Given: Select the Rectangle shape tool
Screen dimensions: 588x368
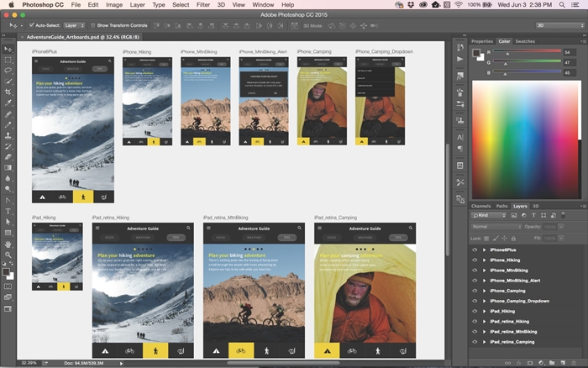Looking at the screenshot, I should (x=8, y=233).
